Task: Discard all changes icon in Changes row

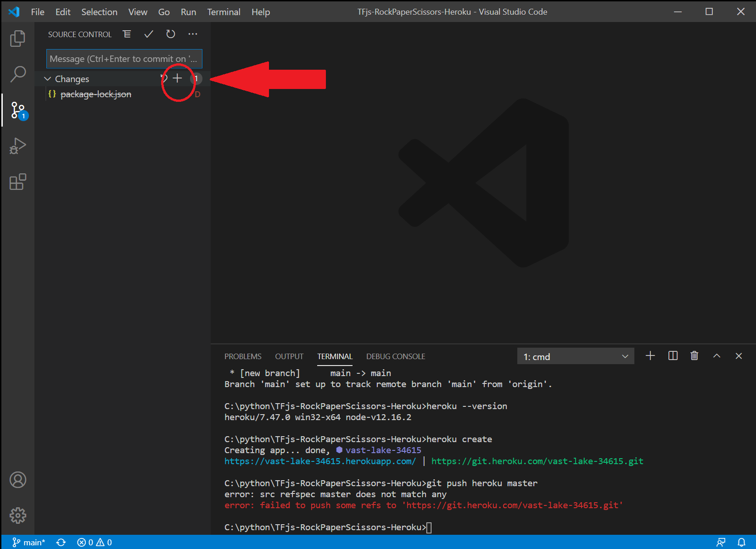Action: click(x=163, y=78)
